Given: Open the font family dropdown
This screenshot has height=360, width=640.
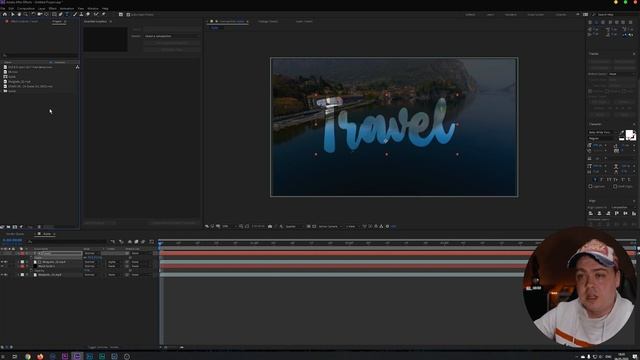Looking at the screenshot, I should tap(603, 132).
